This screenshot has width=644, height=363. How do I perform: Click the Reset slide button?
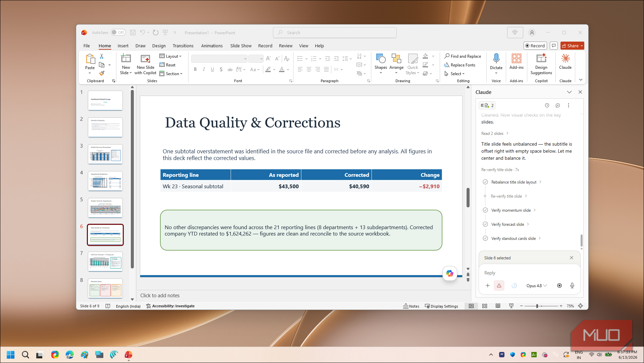click(x=167, y=65)
